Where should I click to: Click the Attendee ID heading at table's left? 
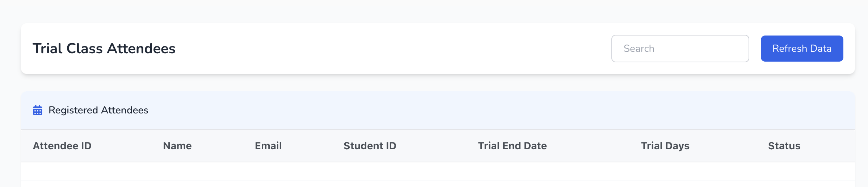(62, 146)
